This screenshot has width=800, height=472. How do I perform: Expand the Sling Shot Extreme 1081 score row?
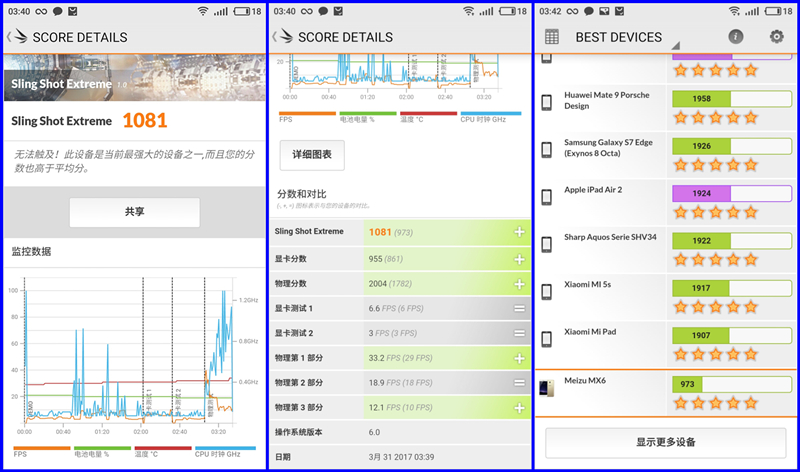pyautogui.click(x=400, y=232)
